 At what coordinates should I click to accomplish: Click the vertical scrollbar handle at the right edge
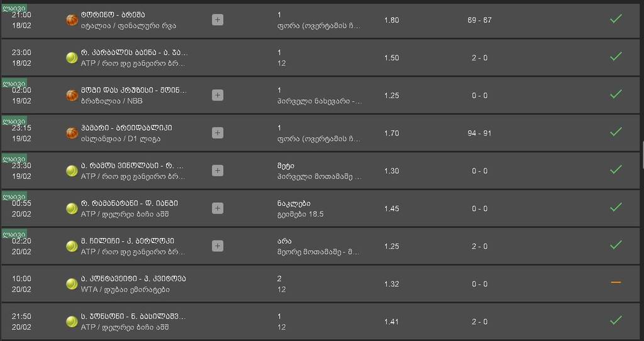643,155
